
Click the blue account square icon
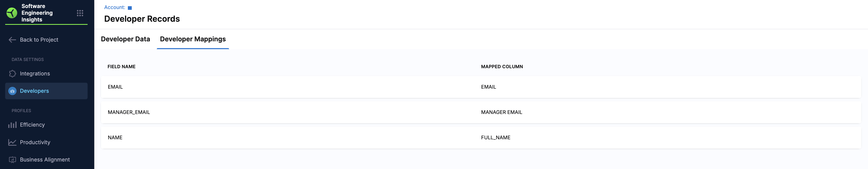(130, 8)
